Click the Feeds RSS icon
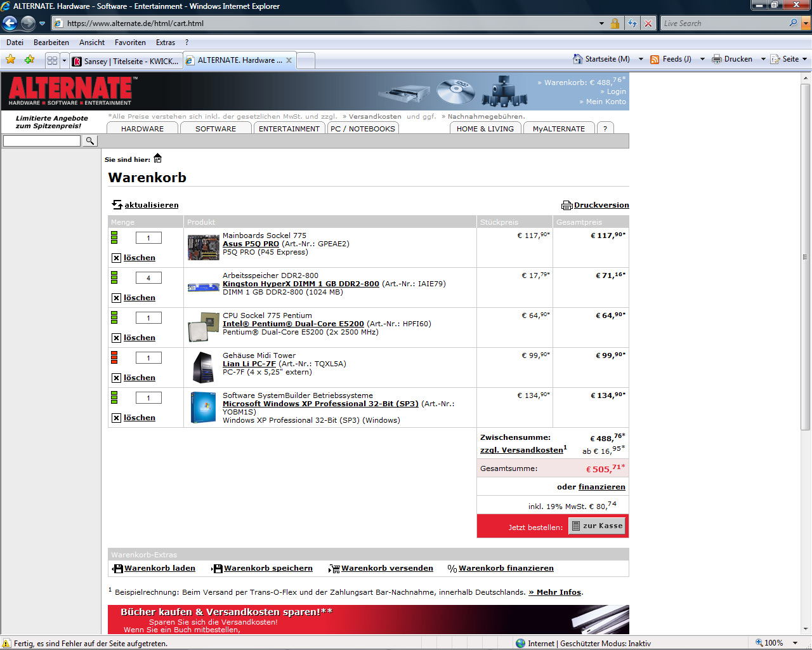Image resolution: width=812 pixels, height=650 pixels. point(655,59)
